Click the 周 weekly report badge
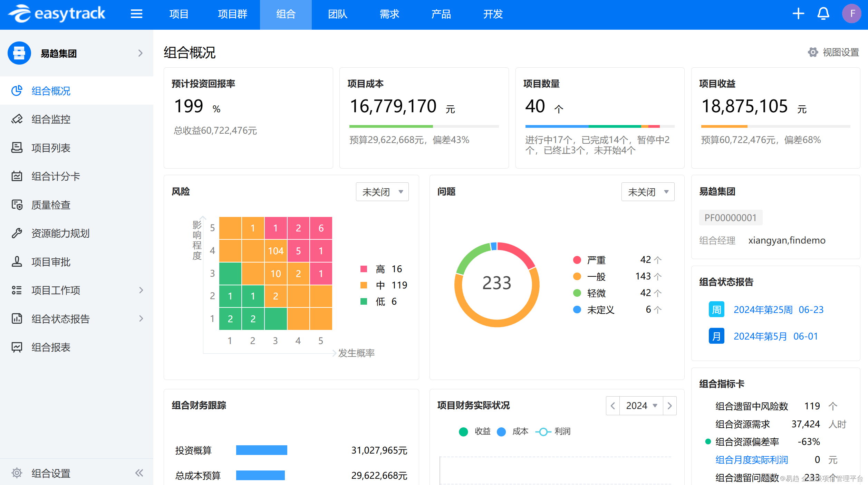The image size is (868, 485). [x=716, y=310]
